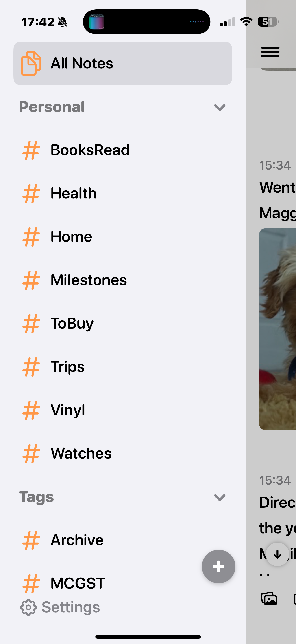Open the Watches tag
This screenshot has height=644, width=296.
click(81, 454)
